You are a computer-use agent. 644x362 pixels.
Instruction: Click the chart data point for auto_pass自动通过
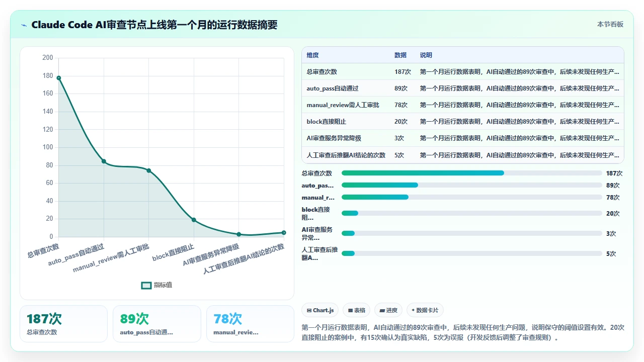pos(104,161)
